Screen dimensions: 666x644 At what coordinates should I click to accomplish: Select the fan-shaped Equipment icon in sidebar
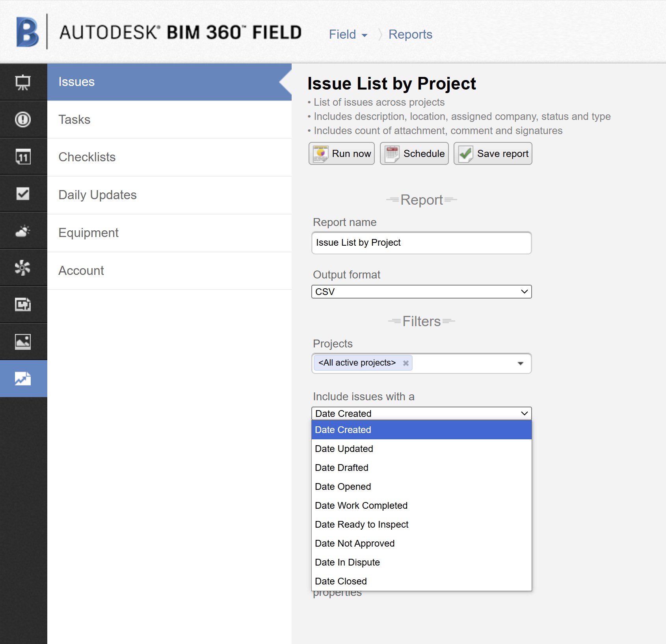[x=23, y=267]
